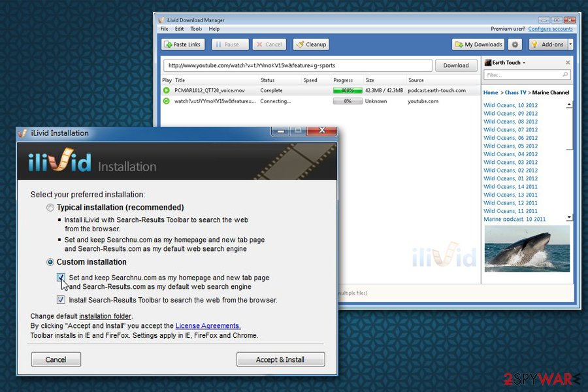Play the PCMAR1012_QT720_voice.mov download
Viewport: 588px width, 392px height.
(167, 90)
